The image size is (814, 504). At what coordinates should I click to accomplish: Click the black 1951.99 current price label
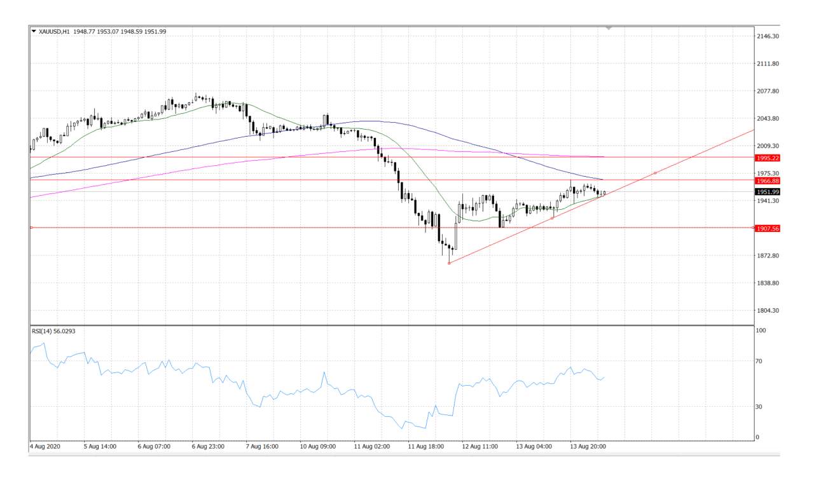tap(768, 192)
